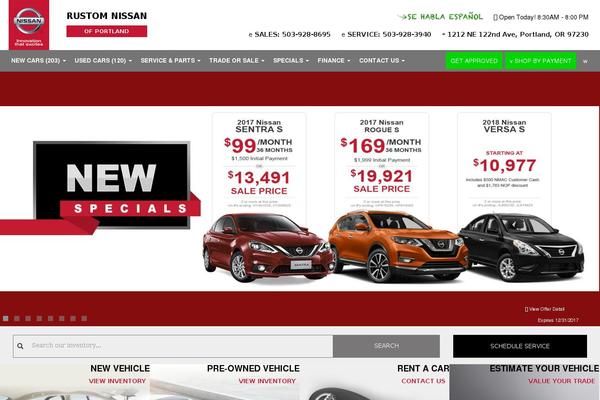Click the New Specials banner graphic
600x400 pixels.
(100, 188)
